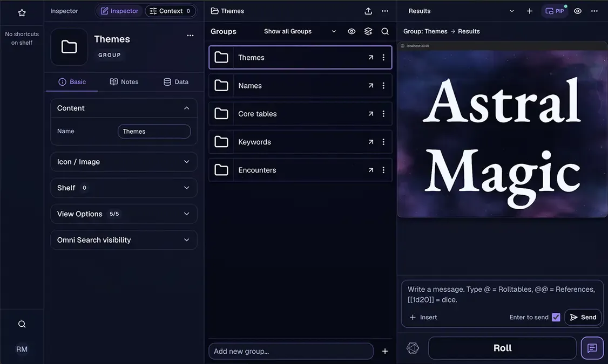This screenshot has width=608, height=364.
Task: Collapse the Content section
Action: click(124, 108)
